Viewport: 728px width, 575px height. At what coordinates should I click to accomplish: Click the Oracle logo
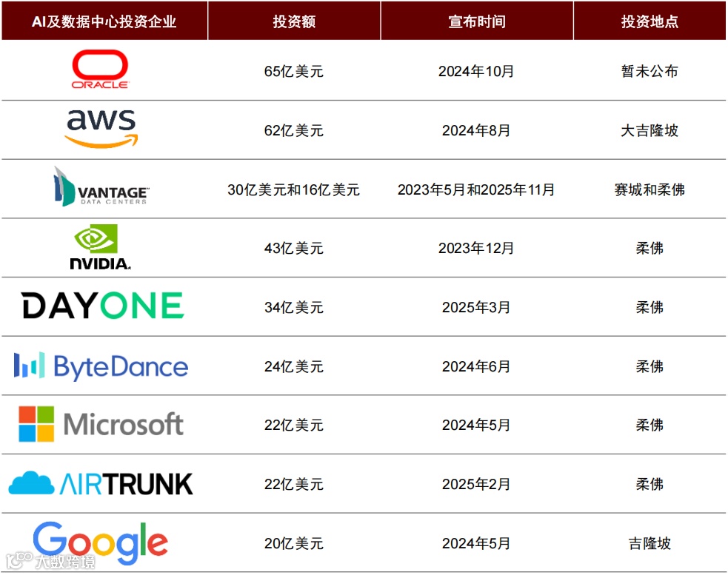100,69
